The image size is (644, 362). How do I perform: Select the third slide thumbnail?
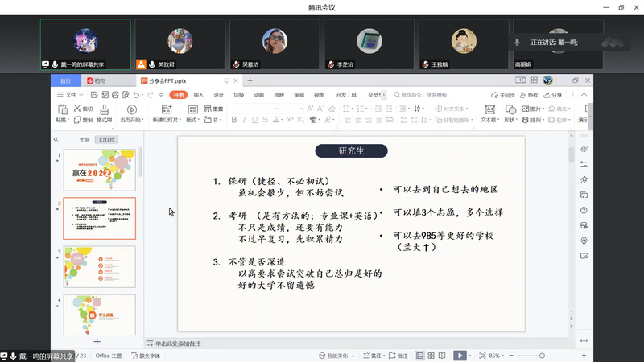pos(100,267)
